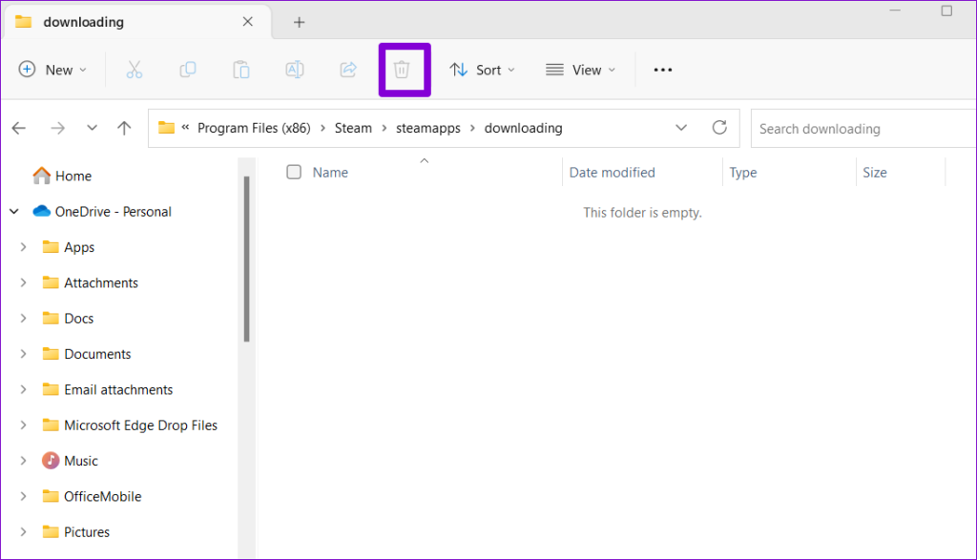
Task: Click the Paste clipboard icon
Action: [x=241, y=70]
